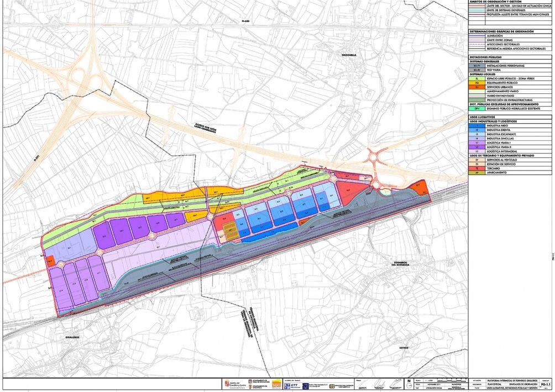Viewport: 555px width, 392px height.
Task: Click the AP Aparcamiento legend swatch
Action: [476, 172]
